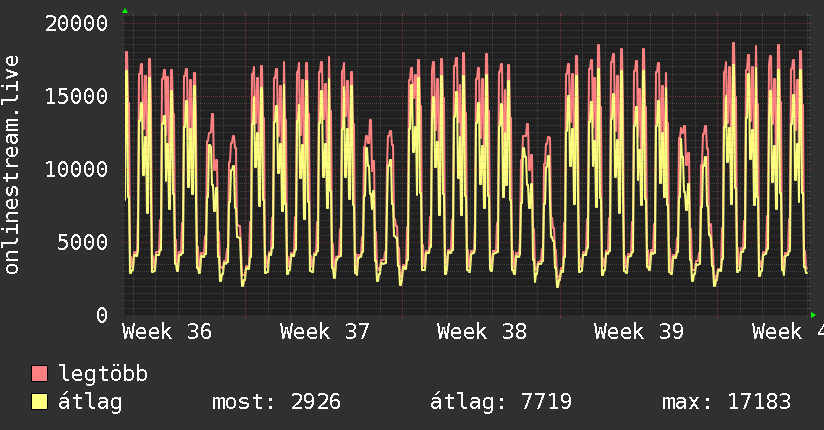Click the yellow átlag legend swatch

39,402
